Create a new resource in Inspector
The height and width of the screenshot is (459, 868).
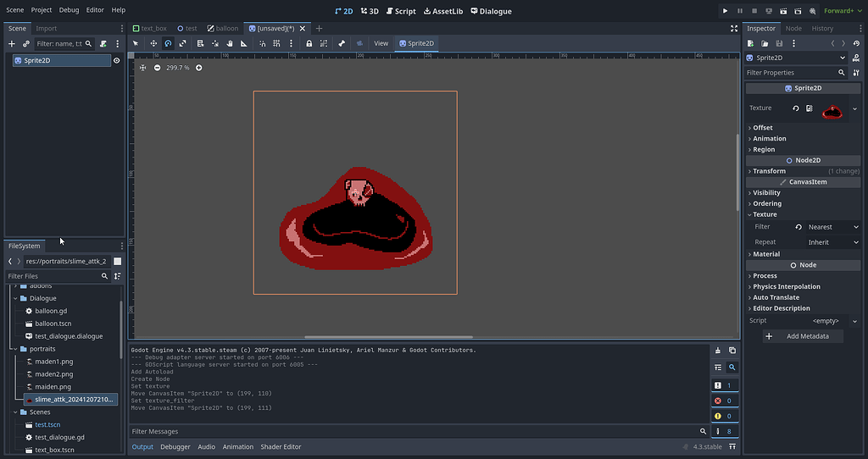pos(751,43)
